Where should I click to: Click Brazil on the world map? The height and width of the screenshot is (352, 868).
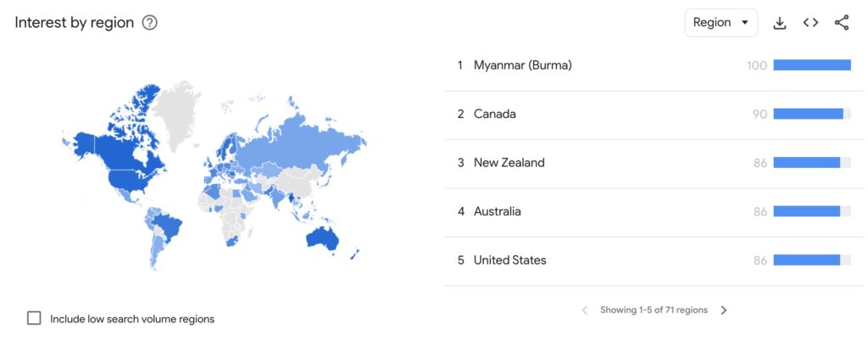[167, 226]
